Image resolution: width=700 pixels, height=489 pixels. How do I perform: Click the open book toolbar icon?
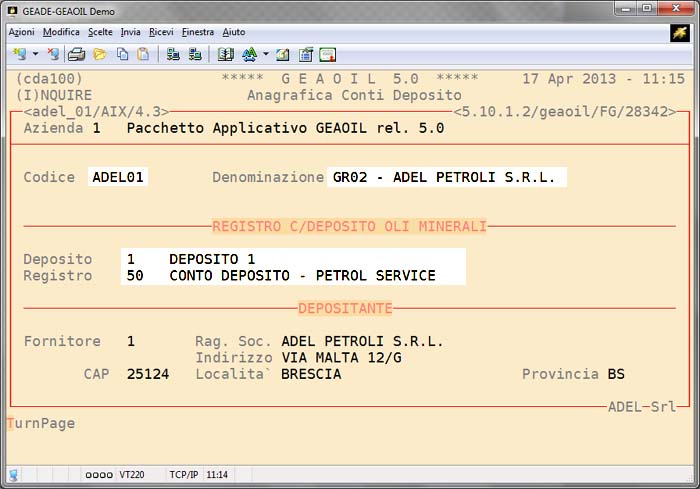pos(225,54)
